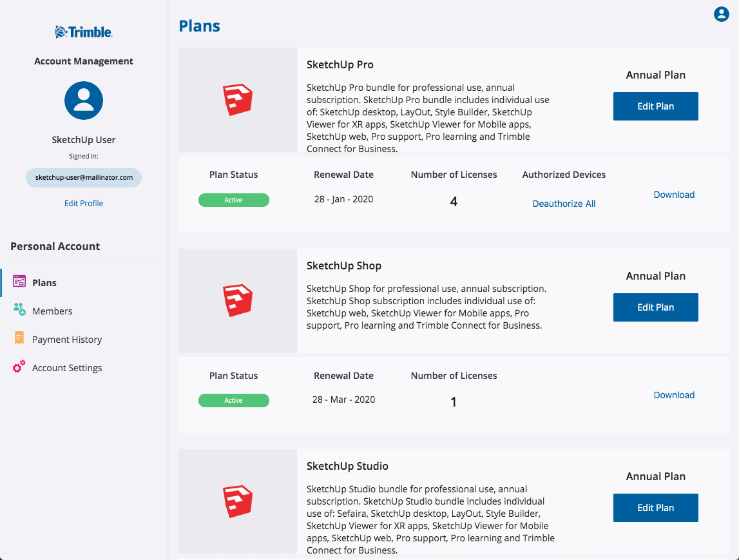739x560 pixels.
Task: Click Edit Plan for SketchUp Shop
Action: point(656,307)
